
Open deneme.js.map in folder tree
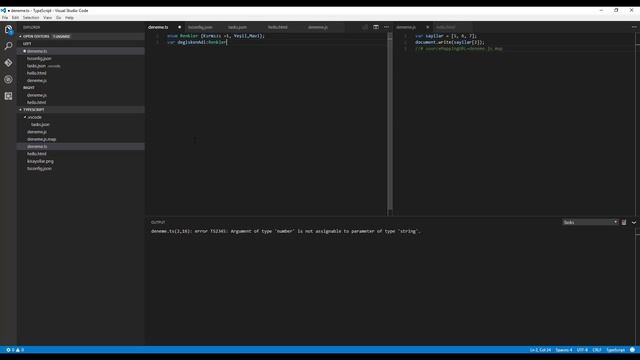pyautogui.click(x=80, y=139)
